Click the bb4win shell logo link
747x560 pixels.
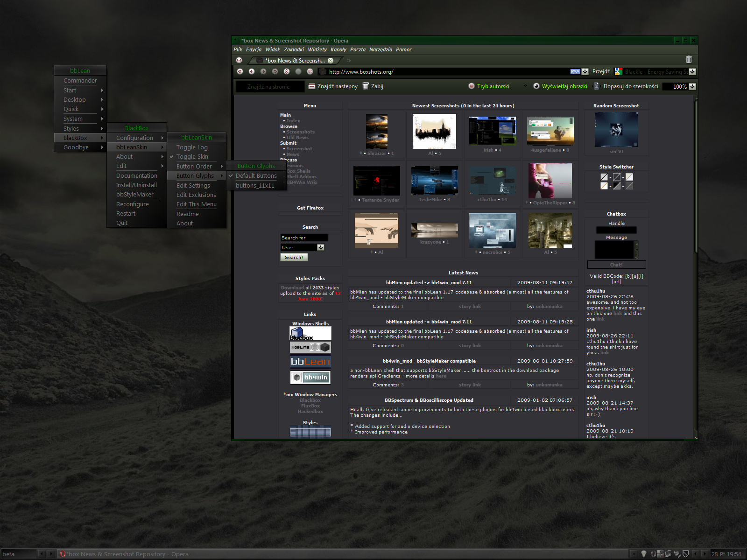click(x=310, y=377)
